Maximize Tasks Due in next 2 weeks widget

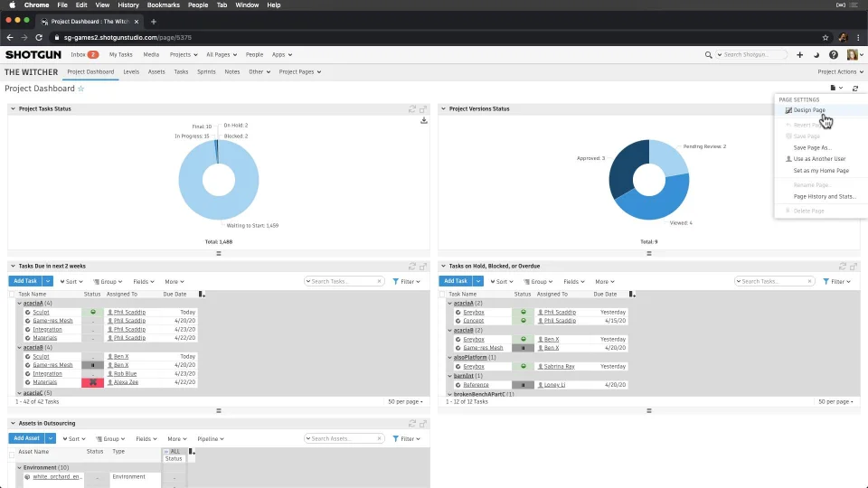pos(423,266)
